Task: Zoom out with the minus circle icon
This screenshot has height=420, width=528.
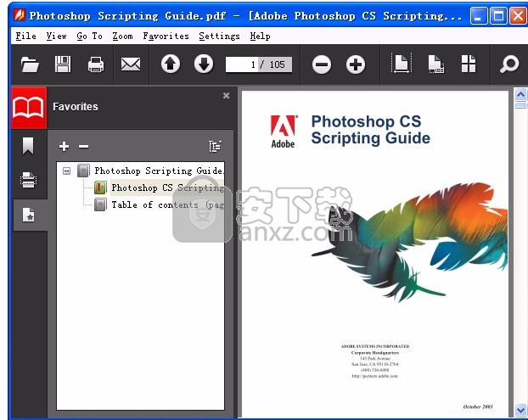Action: [322, 64]
